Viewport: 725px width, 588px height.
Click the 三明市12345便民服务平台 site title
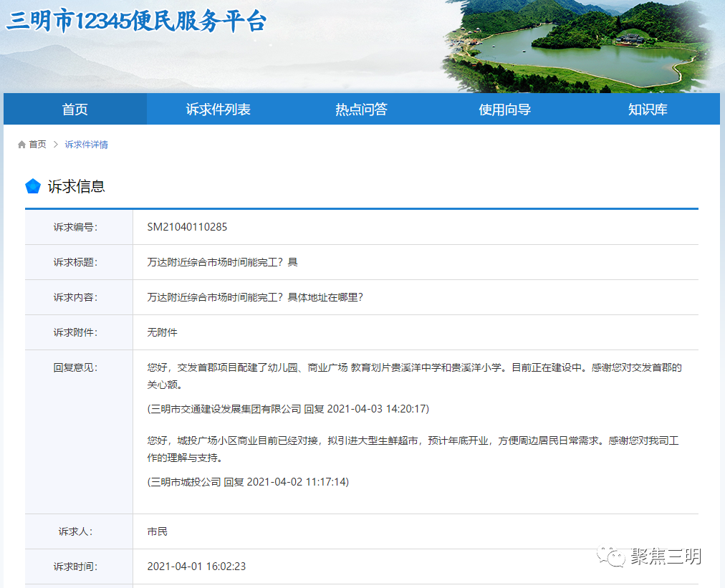point(136,21)
